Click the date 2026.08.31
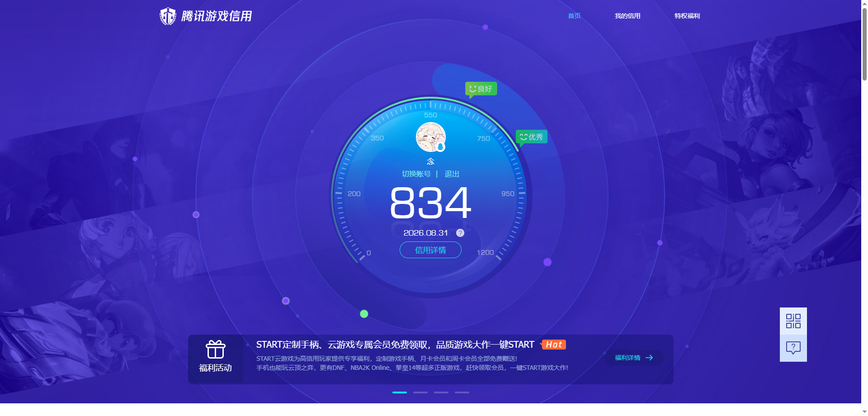Screen dimensions: 868x416 [425, 233]
